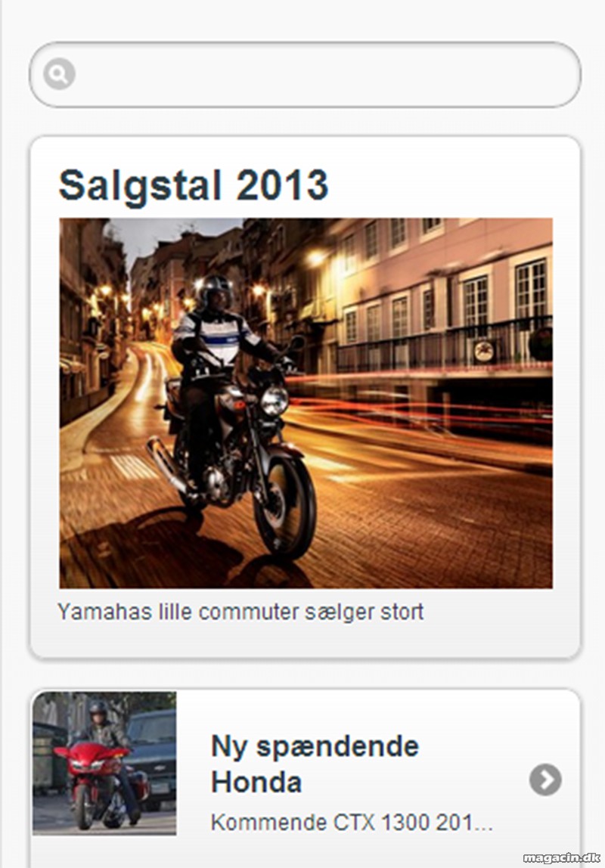The width and height of the screenshot is (605, 868).
Task: Open the "Ny spændende Honda" article title
Action: point(315,764)
